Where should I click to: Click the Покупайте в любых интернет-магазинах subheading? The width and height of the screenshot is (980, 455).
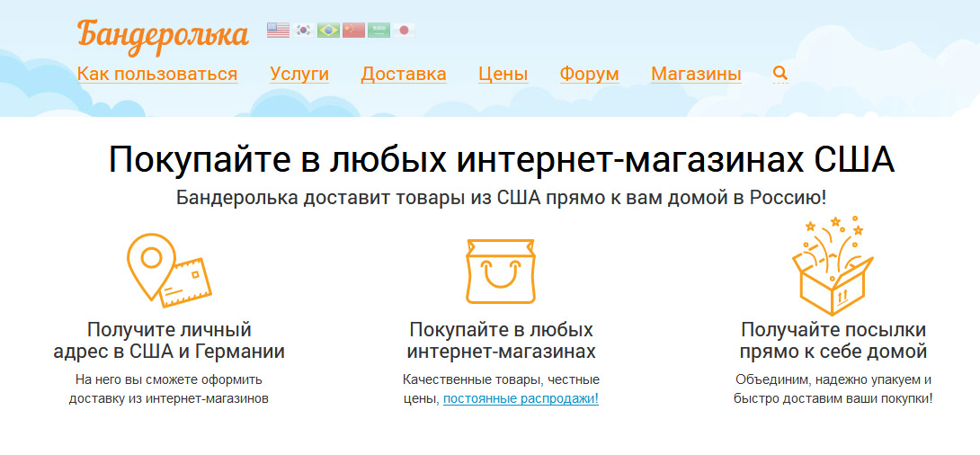point(502,341)
